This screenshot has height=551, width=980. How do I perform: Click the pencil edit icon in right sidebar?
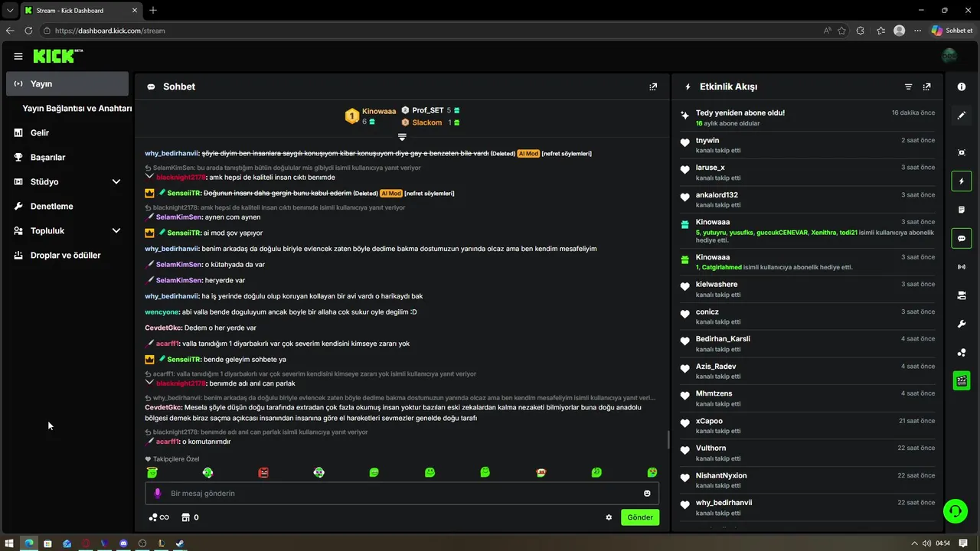click(x=962, y=116)
